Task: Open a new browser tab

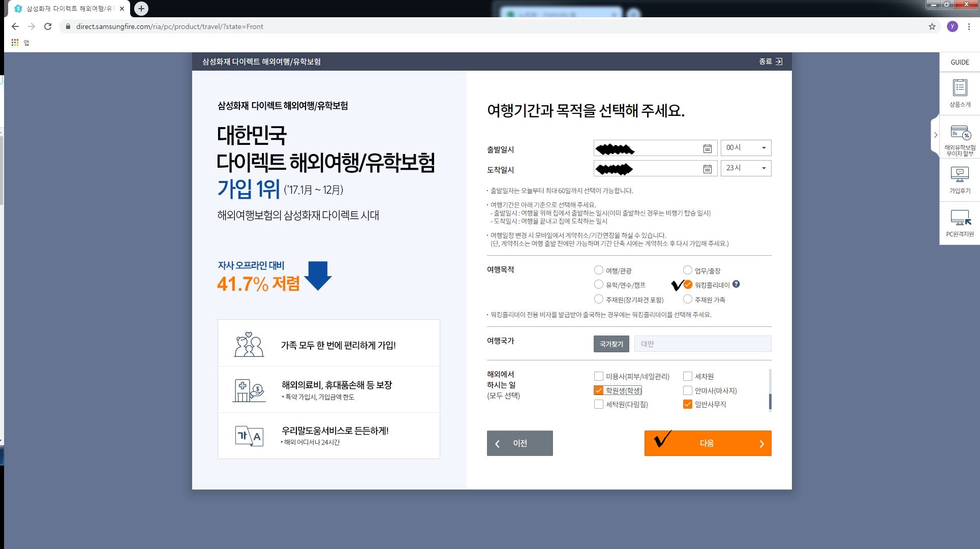Action: (141, 9)
